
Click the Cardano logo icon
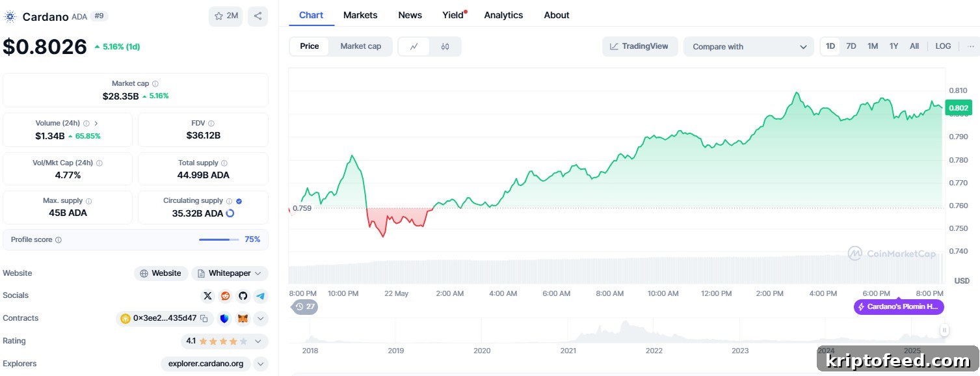click(x=10, y=16)
